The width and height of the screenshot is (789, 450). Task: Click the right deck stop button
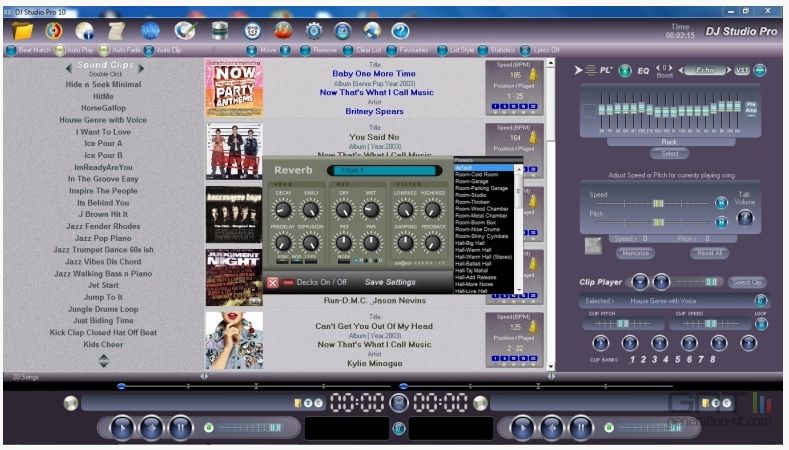(551, 428)
